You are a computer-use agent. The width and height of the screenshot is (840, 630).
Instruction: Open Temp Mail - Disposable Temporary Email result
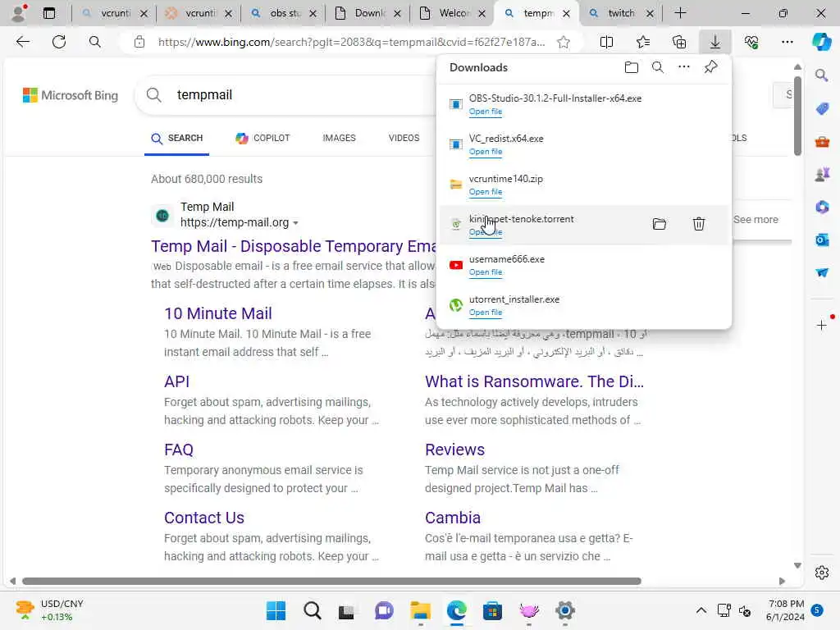click(294, 246)
